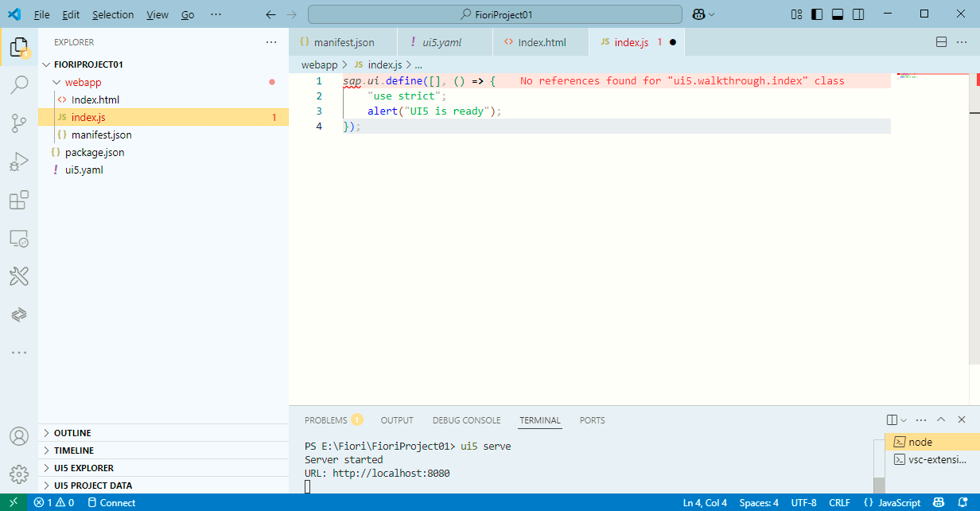Open the Explorer view in activity bar
This screenshot has height=511, width=980.
[x=19, y=47]
